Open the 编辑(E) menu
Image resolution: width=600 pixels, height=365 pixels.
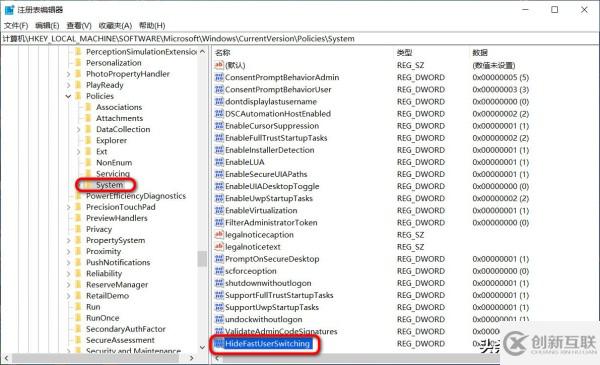pyautogui.click(x=47, y=26)
